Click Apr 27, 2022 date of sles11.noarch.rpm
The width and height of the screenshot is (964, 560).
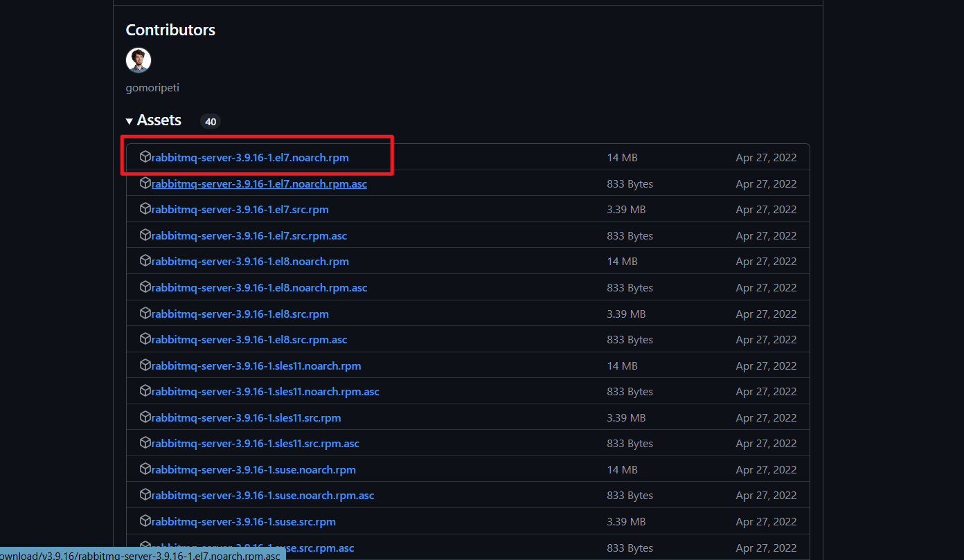pyautogui.click(x=766, y=366)
